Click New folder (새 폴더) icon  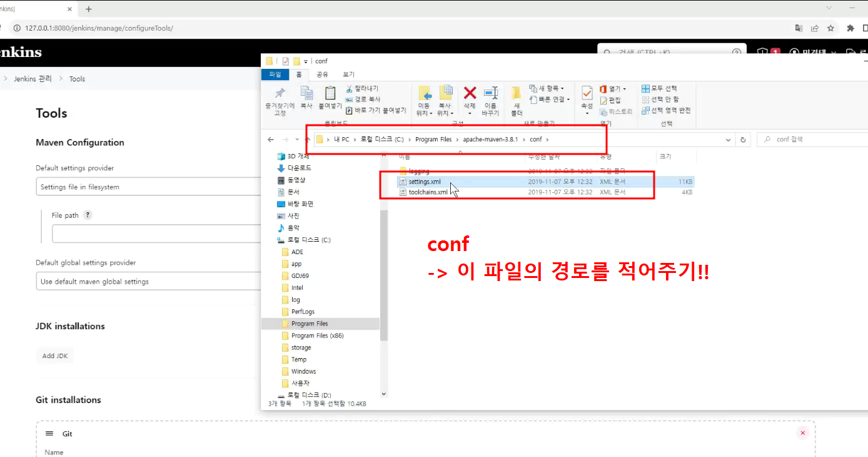tap(517, 93)
